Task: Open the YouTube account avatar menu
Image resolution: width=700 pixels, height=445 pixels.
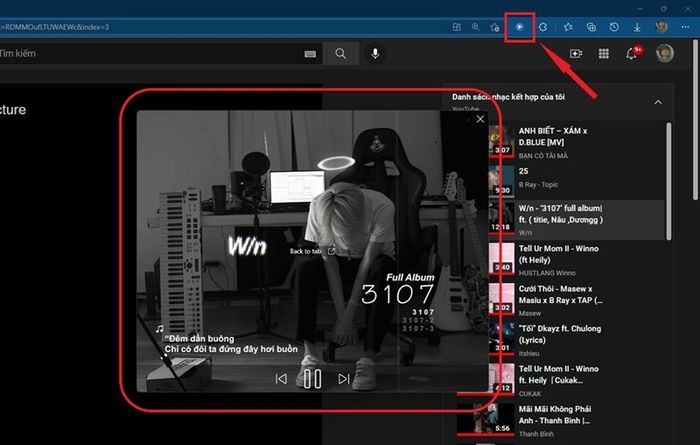Action: tap(665, 53)
